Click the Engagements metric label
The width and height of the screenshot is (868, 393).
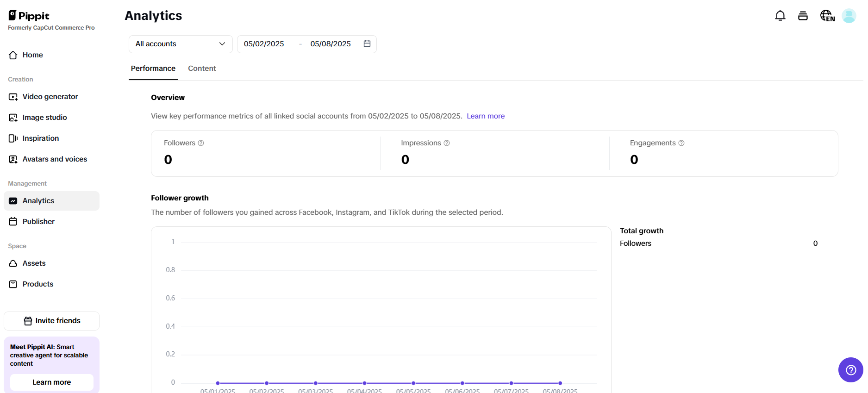[653, 143]
